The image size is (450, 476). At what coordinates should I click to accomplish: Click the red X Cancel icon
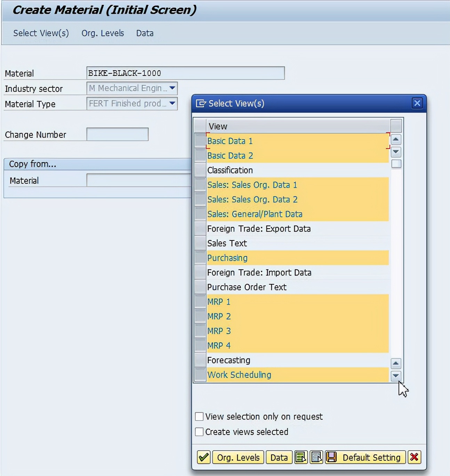pos(414,457)
